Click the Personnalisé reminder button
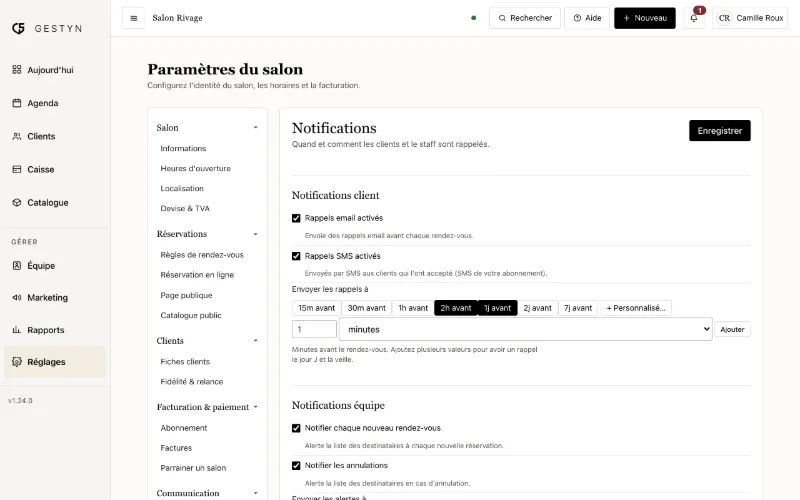Viewport: 800px width, 500px height. tap(636, 308)
